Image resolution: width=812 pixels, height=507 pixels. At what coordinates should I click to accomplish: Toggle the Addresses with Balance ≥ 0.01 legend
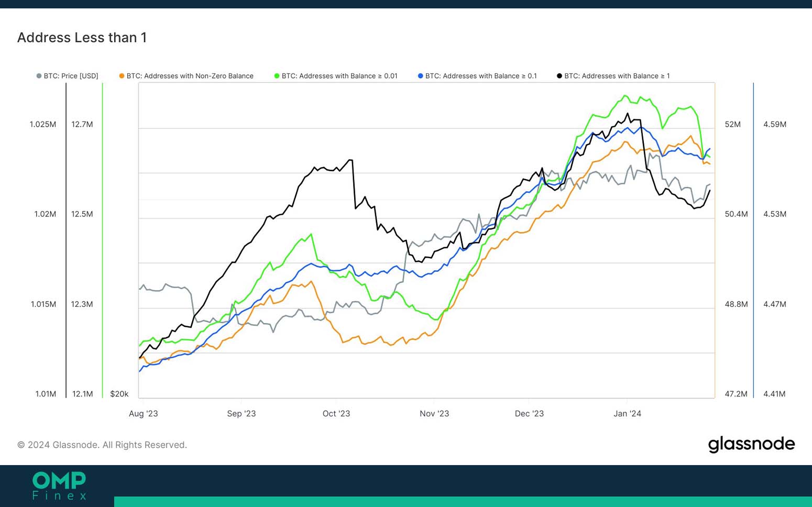pyautogui.click(x=336, y=76)
